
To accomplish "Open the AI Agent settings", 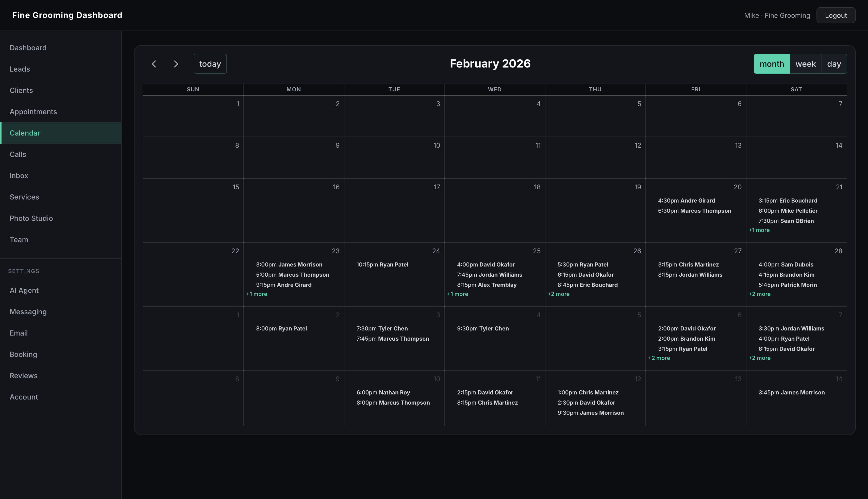I will click(x=24, y=290).
